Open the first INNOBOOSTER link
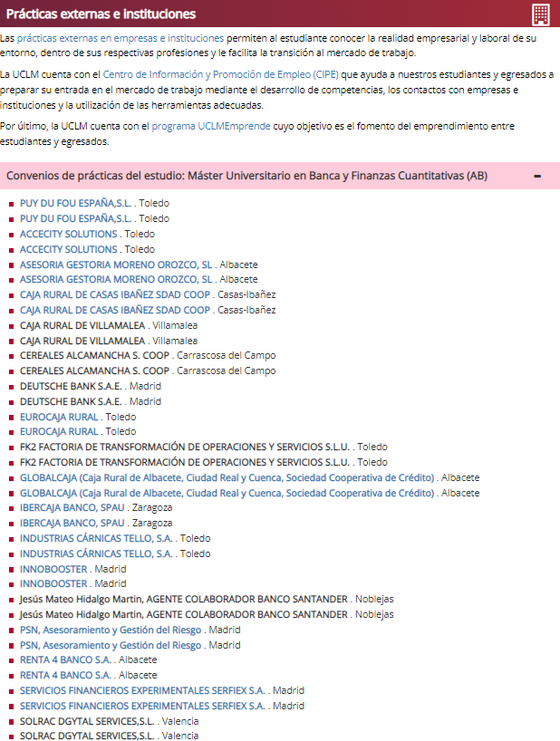 pyautogui.click(x=53, y=570)
